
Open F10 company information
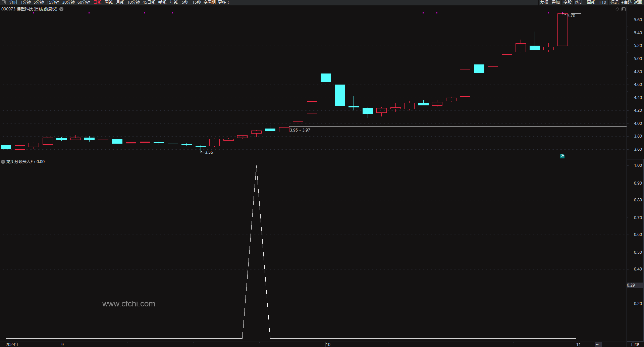(x=603, y=2)
